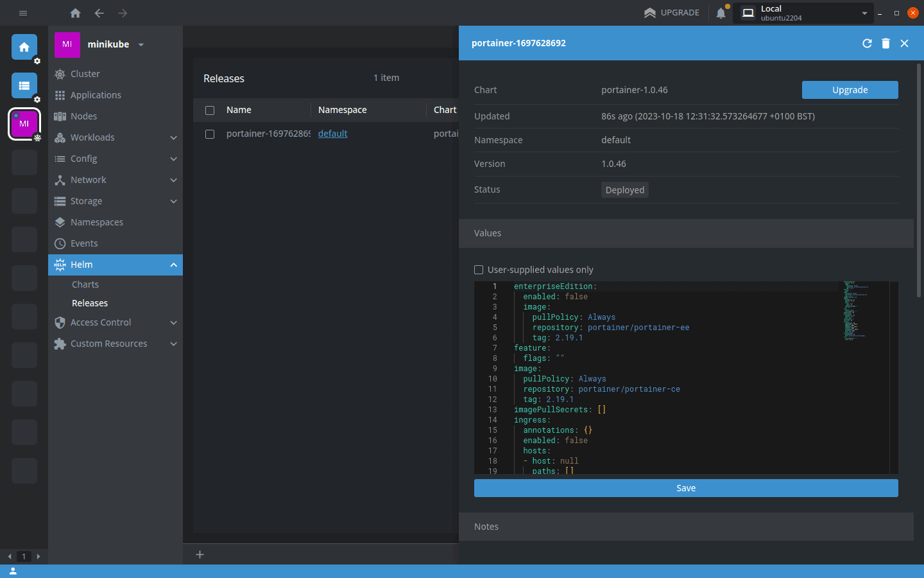Open the hamburger menu
This screenshot has width=924, height=578.
click(x=23, y=13)
